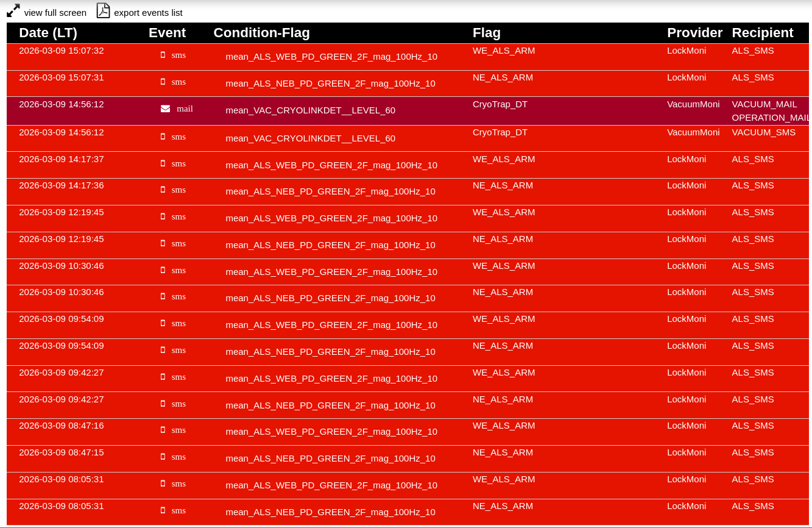
Task: Select mean_VAC_CRYOLINKDET__LEVEL_60 in the sms row
Action: [x=310, y=138]
